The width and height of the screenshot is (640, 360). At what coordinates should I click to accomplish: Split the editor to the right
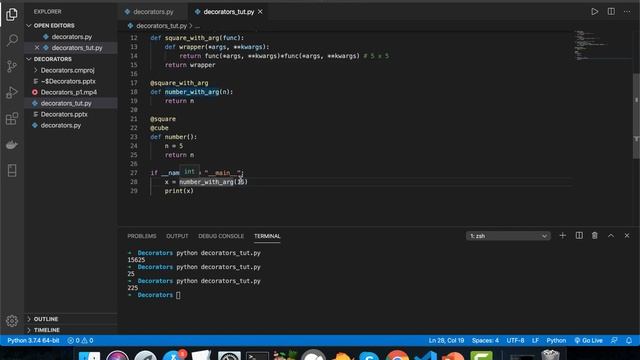611,12
